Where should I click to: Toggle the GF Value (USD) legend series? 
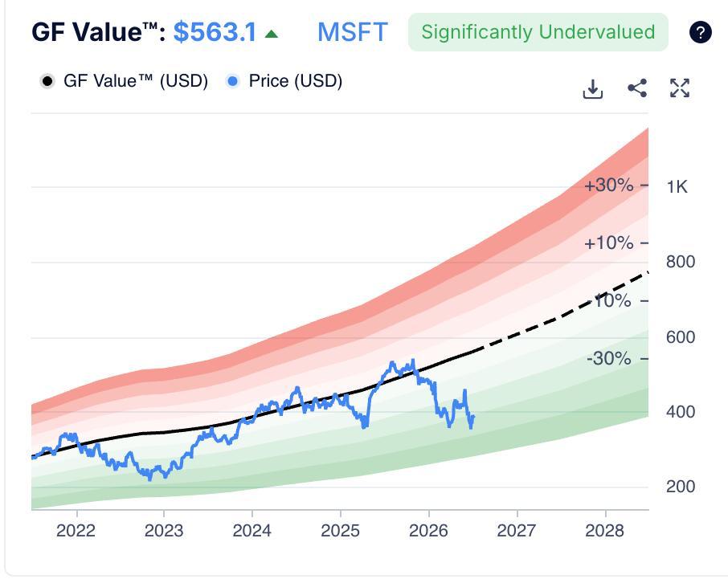click(124, 81)
